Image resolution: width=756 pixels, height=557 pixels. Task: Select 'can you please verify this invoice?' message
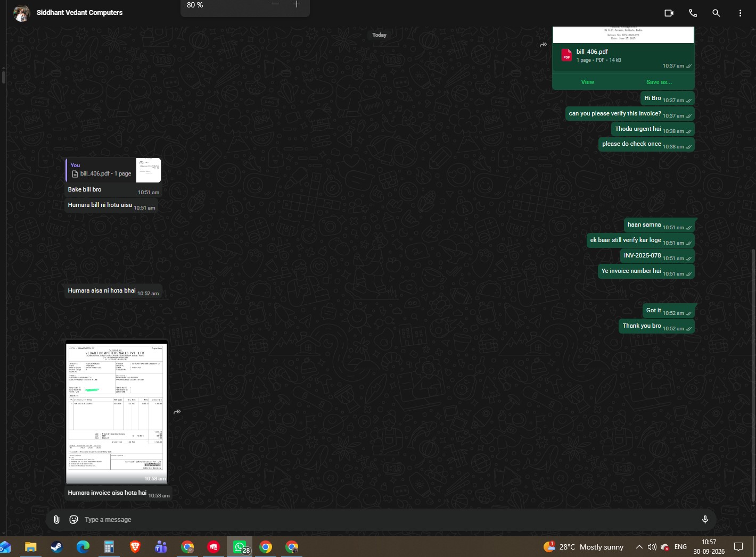[630, 114]
